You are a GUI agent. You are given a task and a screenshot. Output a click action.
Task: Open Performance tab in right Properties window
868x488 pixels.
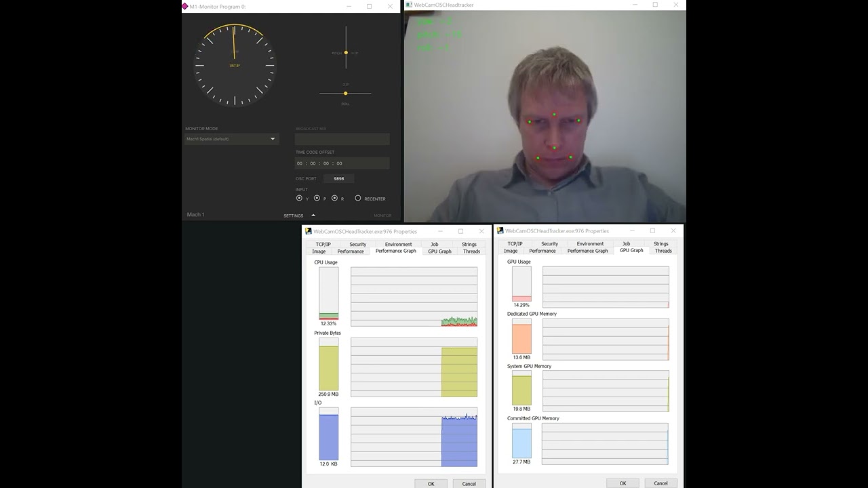pyautogui.click(x=542, y=251)
